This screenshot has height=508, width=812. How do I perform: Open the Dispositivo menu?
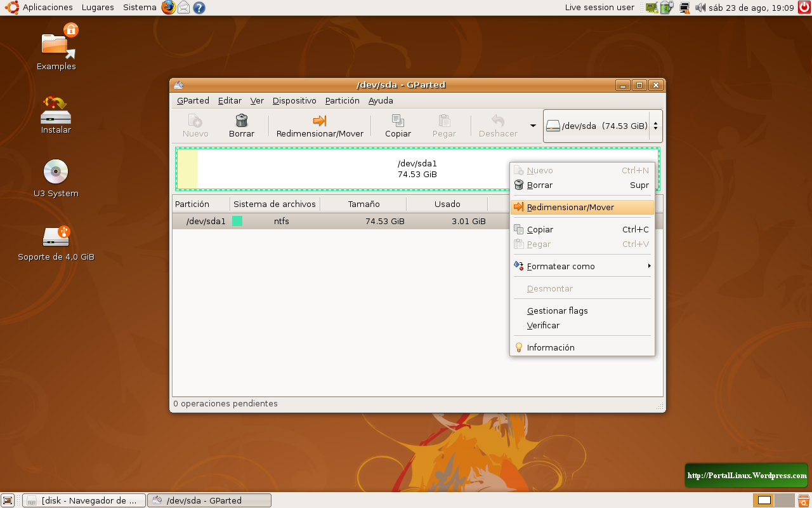(x=294, y=100)
